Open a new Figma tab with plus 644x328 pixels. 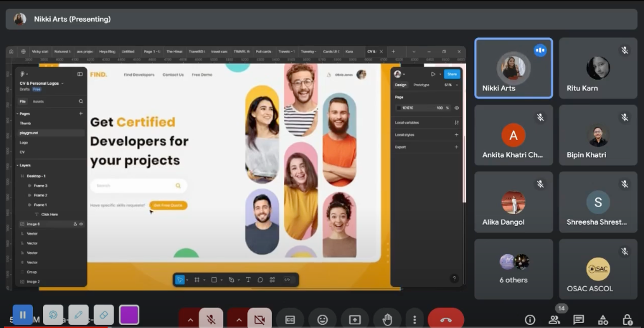[x=393, y=52]
